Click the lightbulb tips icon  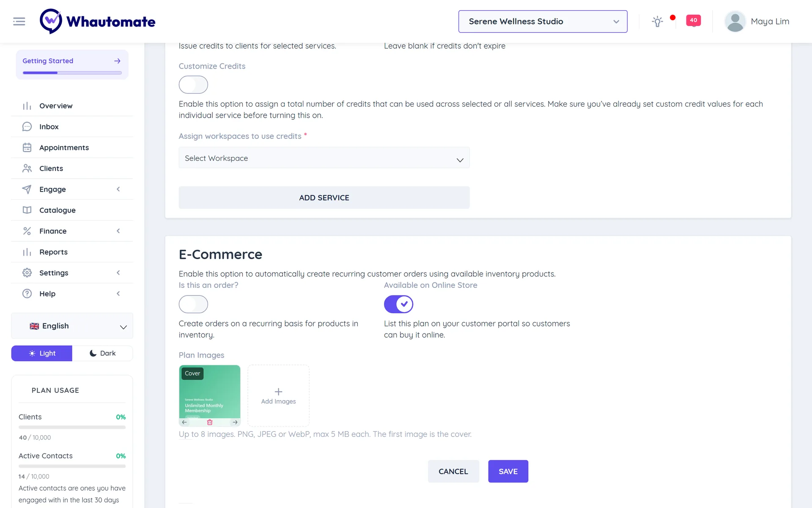(657, 22)
